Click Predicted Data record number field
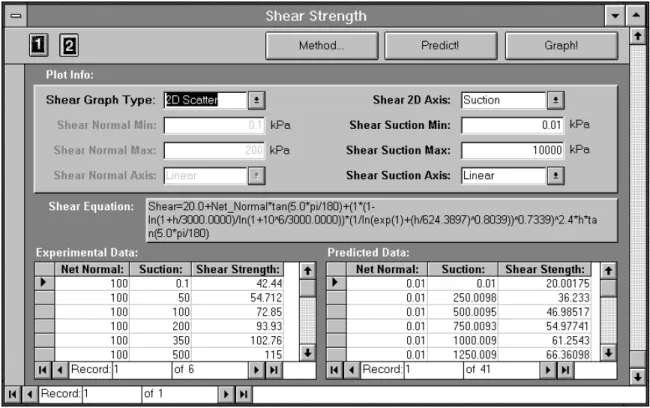The width and height of the screenshot is (650, 408). click(434, 370)
